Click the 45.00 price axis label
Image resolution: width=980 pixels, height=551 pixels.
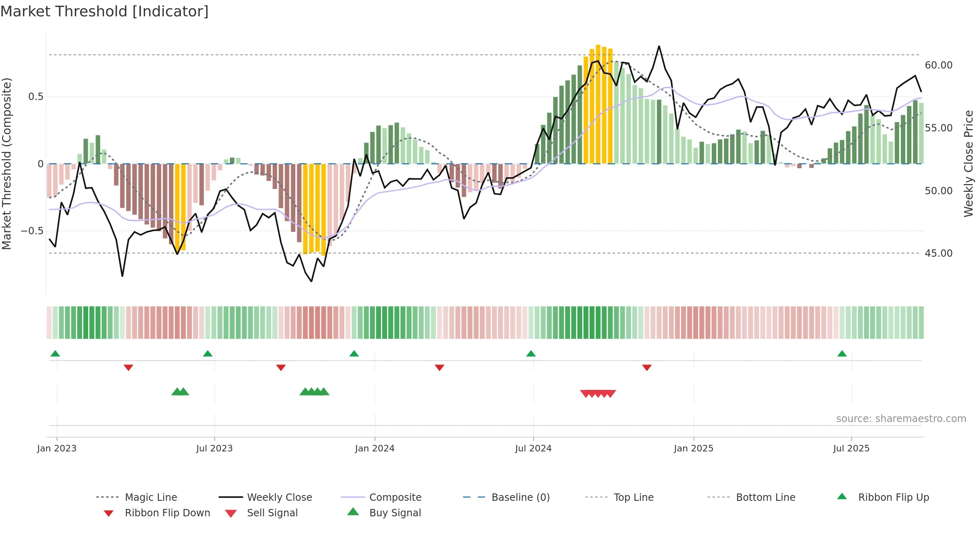click(x=939, y=253)
